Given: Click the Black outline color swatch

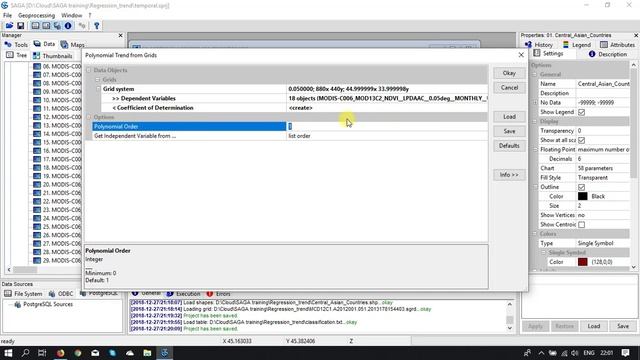Looking at the screenshot, I should [582, 196].
